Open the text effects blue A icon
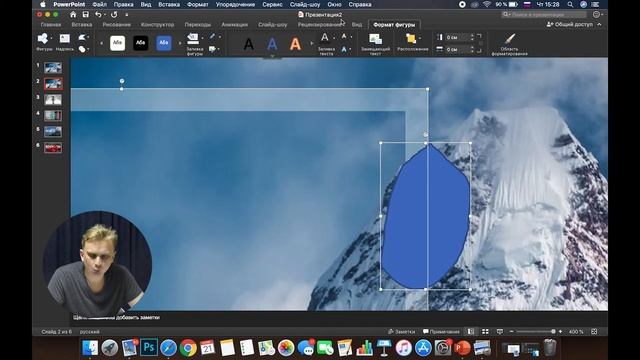Image resolution: width=640 pixels, height=360 pixels. click(344, 49)
